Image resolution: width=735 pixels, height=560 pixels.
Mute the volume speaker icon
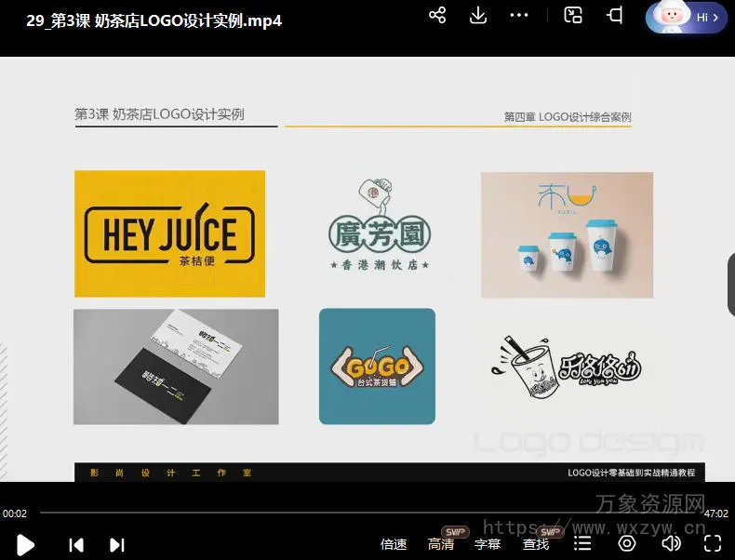[670, 543]
